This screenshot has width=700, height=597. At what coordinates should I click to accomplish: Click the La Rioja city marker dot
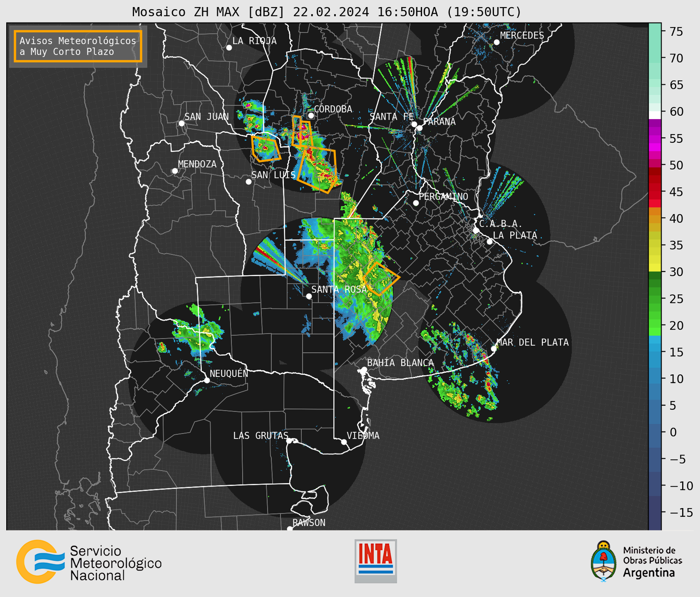[x=229, y=48]
